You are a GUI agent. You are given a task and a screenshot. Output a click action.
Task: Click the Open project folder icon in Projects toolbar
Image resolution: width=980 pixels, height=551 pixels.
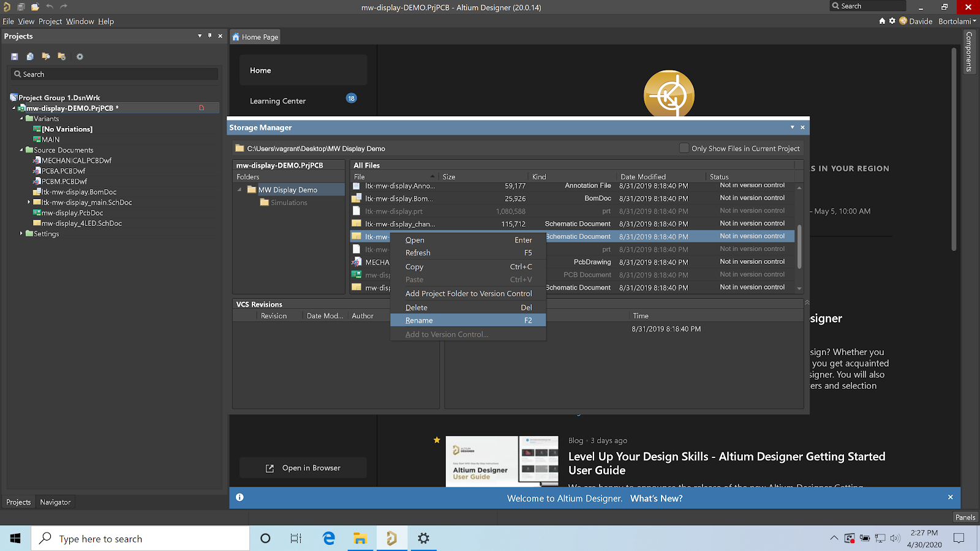[x=46, y=56]
